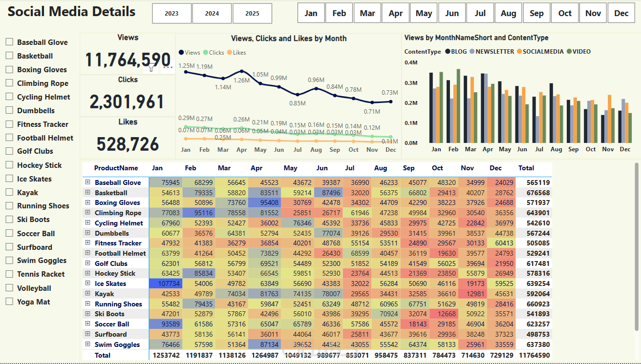
Task: Click the Likes legend dot in line chart
Action: [x=230, y=53]
